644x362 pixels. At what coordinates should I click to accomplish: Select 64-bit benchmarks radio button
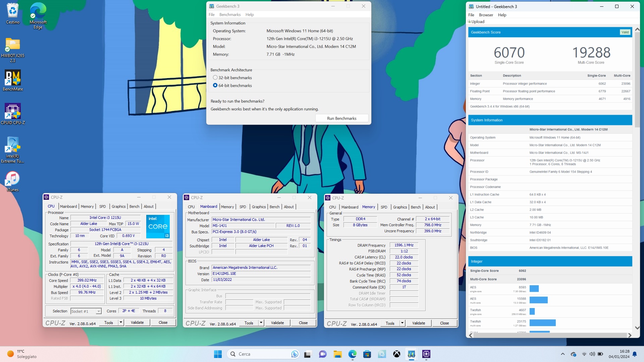click(215, 85)
